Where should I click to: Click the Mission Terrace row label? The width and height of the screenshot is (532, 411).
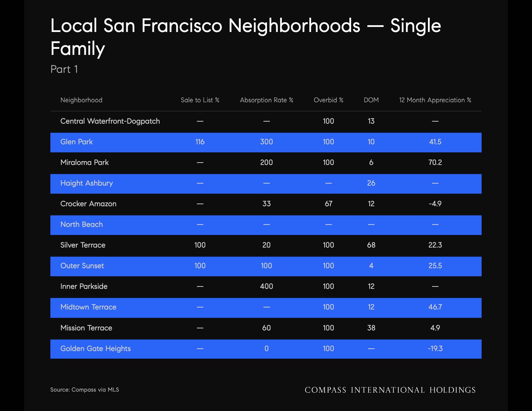86,328
